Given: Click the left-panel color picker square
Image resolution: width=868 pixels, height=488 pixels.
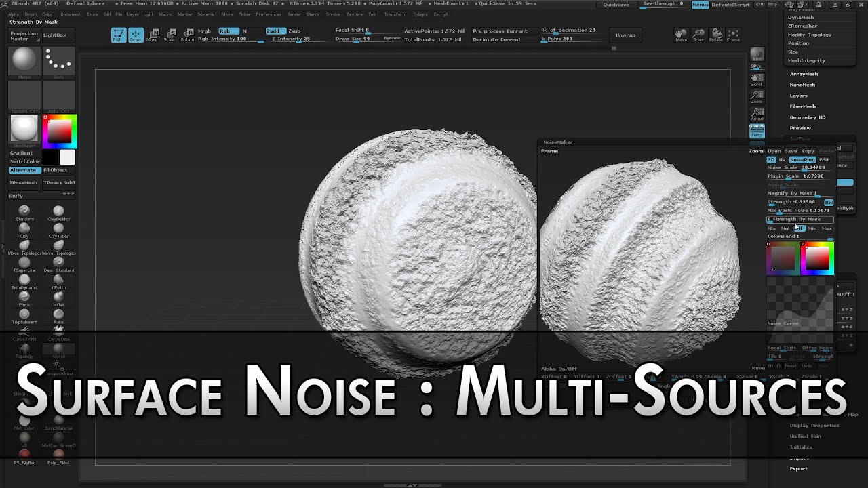Looking at the screenshot, I should pyautogui.click(x=60, y=131).
